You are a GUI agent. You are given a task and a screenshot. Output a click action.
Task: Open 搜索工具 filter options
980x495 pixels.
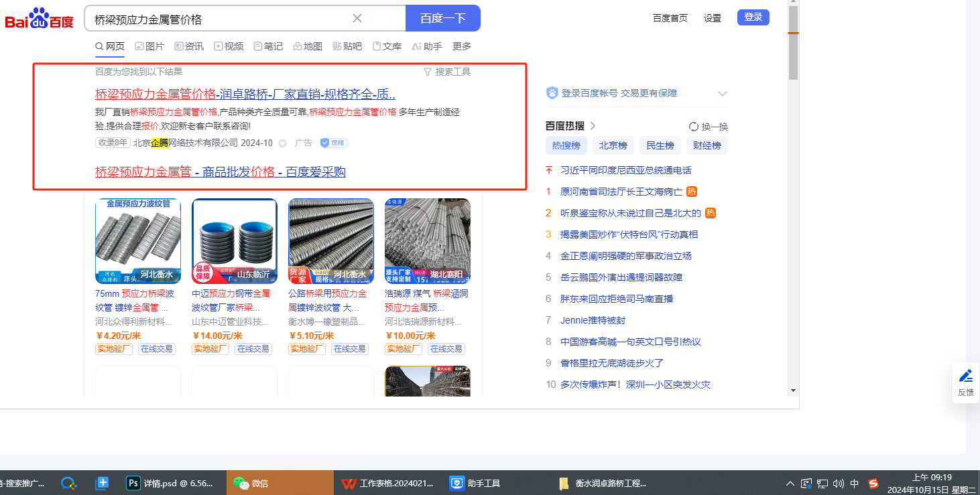click(x=447, y=72)
